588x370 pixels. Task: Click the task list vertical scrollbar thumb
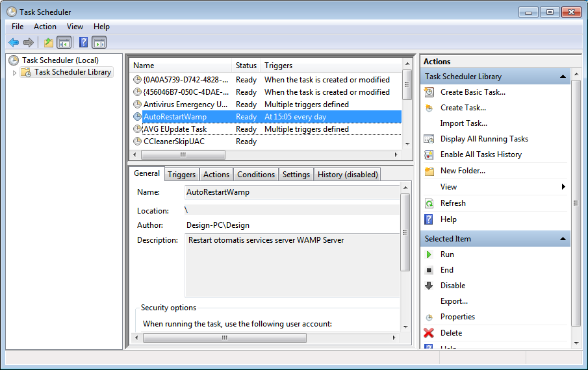407,84
